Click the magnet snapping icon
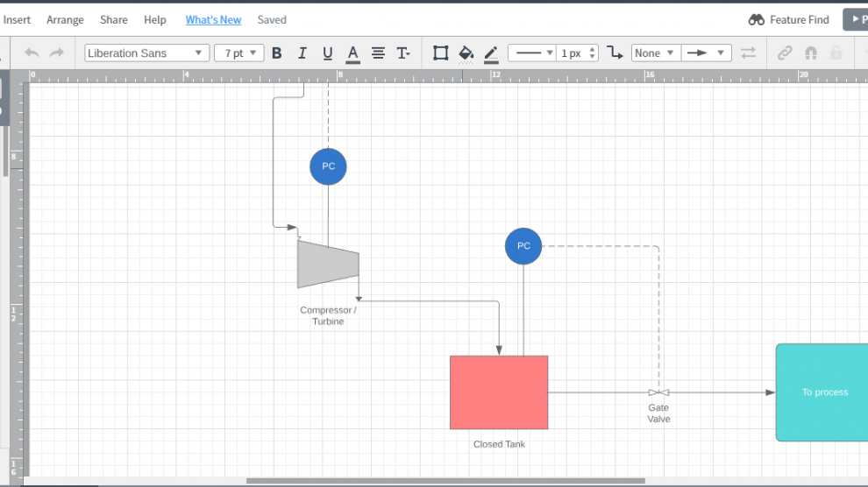The image size is (868, 487). (x=811, y=53)
